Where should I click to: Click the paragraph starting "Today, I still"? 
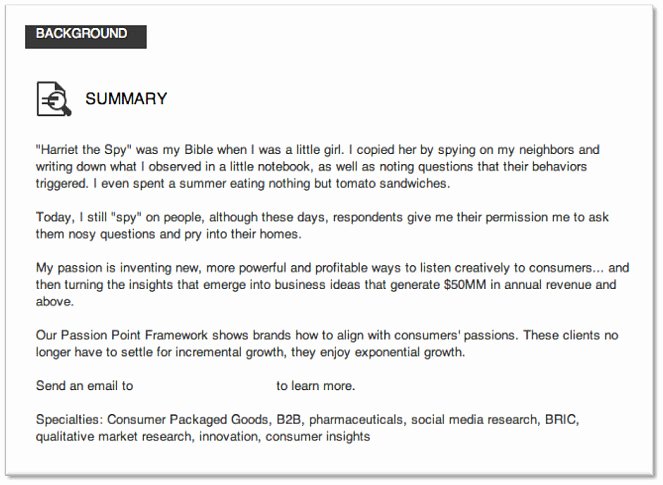pyautogui.click(x=322, y=225)
